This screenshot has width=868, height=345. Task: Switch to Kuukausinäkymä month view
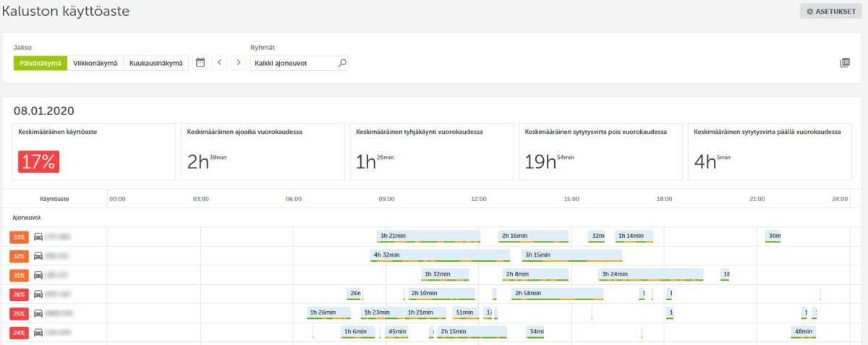pyautogui.click(x=156, y=63)
